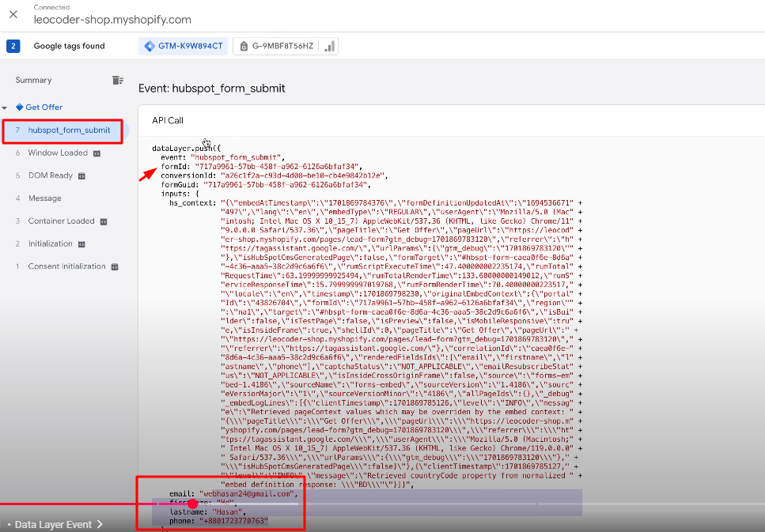Click the API Call section header
765x532 pixels.
coord(168,120)
